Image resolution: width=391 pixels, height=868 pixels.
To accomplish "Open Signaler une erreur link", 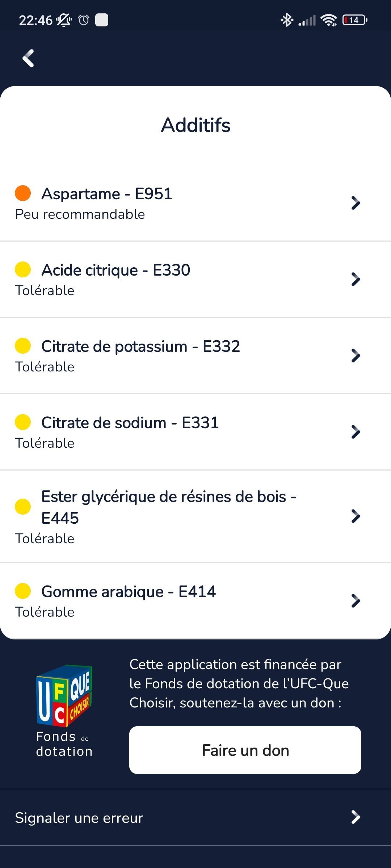I will [x=79, y=818].
